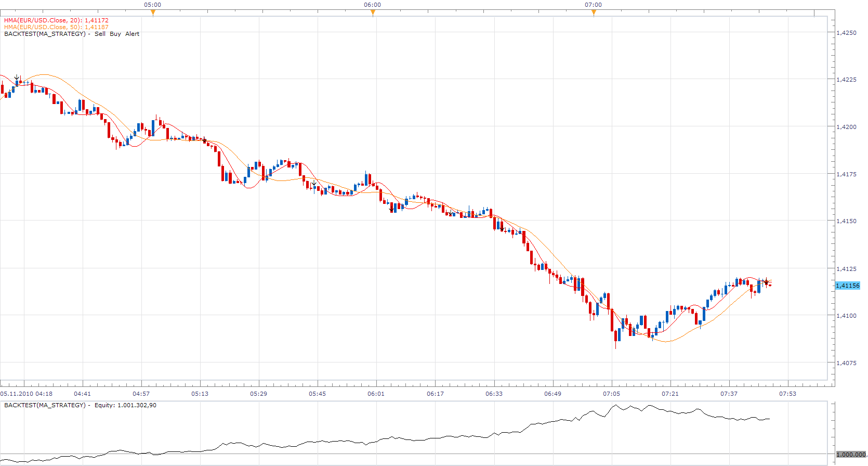The height and width of the screenshot is (466, 868).
Task: Click the 1,4250 price axis label
Action: (x=846, y=33)
